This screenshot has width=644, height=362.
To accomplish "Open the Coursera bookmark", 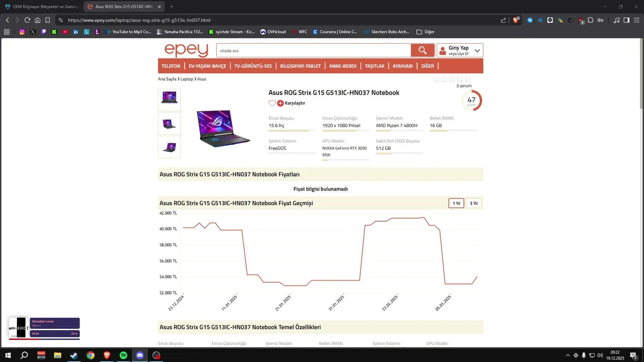I will (x=335, y=32).
